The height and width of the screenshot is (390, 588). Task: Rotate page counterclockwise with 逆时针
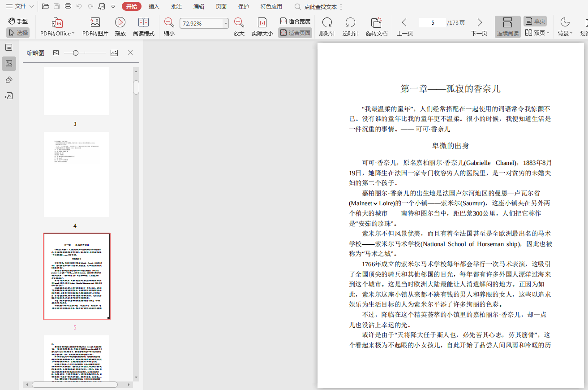click(x=350, y=22)
